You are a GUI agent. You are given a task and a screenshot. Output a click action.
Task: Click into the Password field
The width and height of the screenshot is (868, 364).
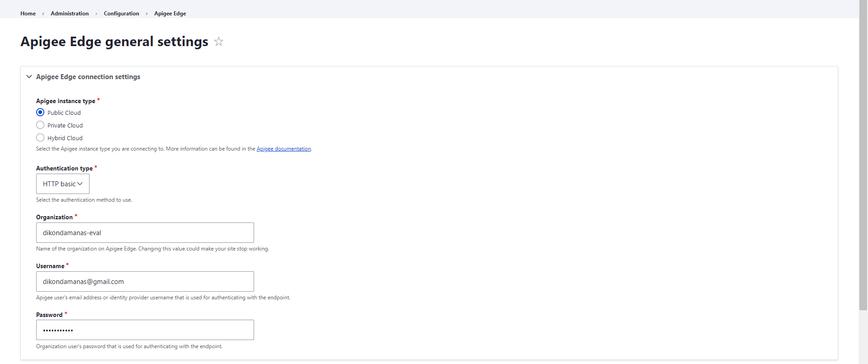click(145, 330)
